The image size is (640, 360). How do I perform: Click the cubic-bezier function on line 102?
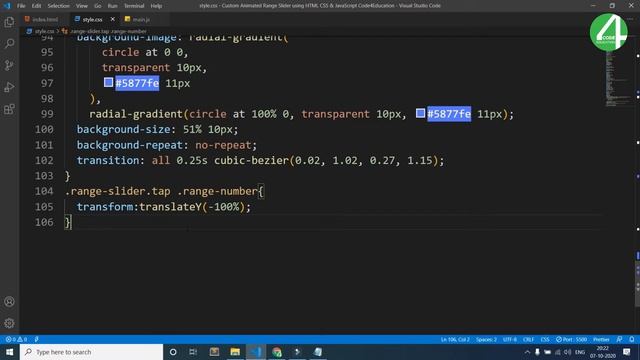pyautogui.click(x=251, y=160)
